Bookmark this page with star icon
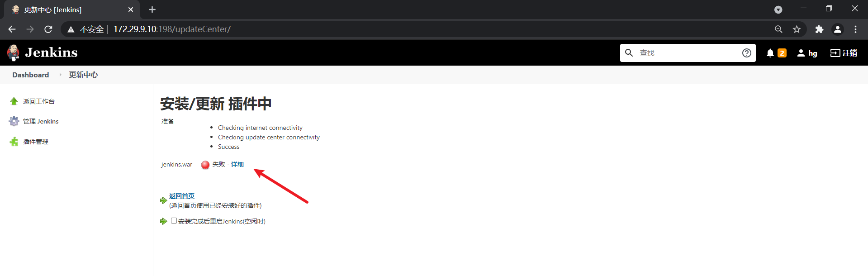 pyautogui.click(x=797, y=29)
